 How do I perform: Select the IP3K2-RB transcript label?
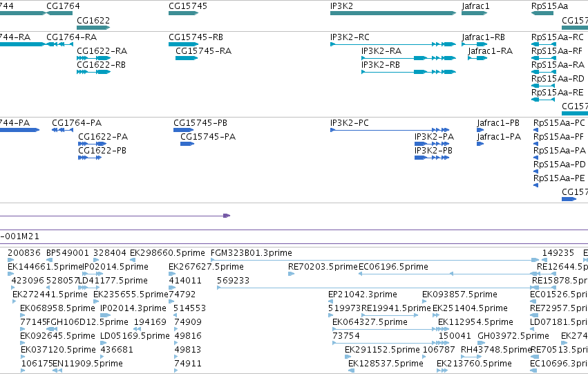381,65
